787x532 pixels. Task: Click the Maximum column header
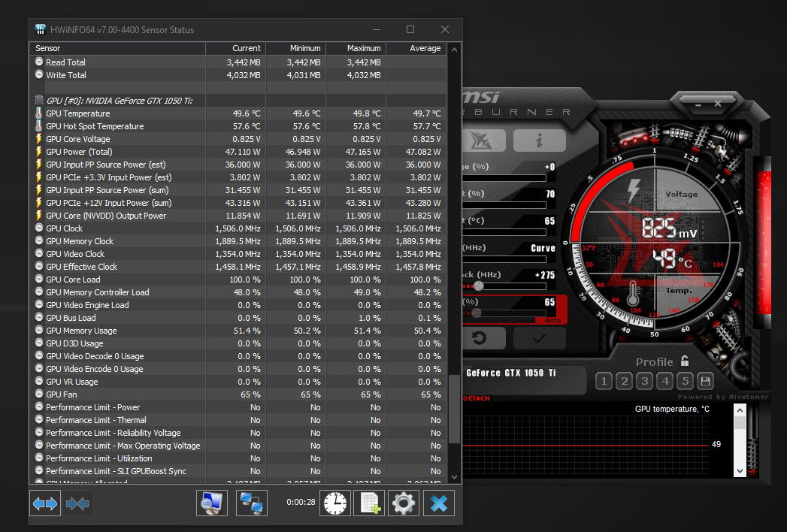pyautogui.click(x=356, y=48)
